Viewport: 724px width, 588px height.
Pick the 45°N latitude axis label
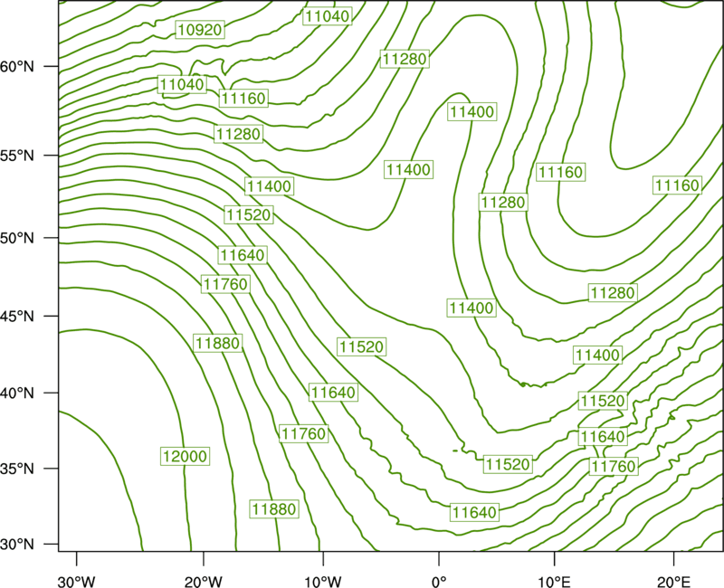click(x=17, y=316)
